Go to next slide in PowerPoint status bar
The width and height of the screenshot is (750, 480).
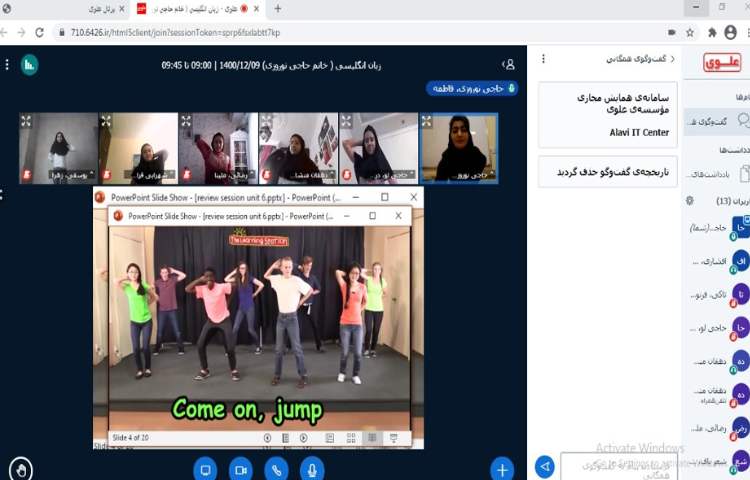pyautogui.click(x=304, y=437)
